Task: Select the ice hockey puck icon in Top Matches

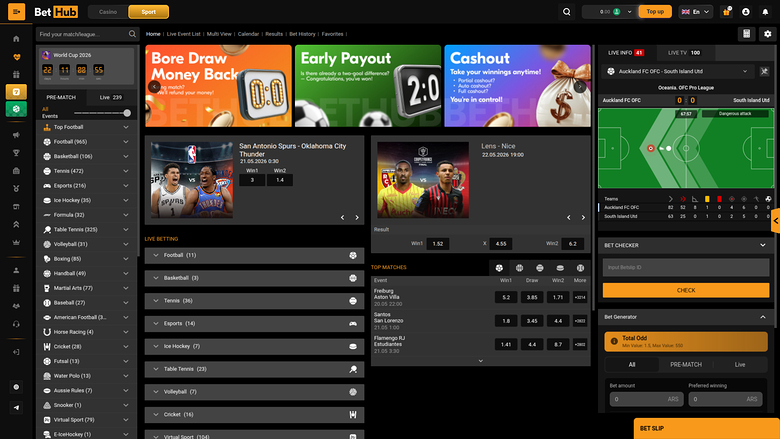Action: coord(560,268)
